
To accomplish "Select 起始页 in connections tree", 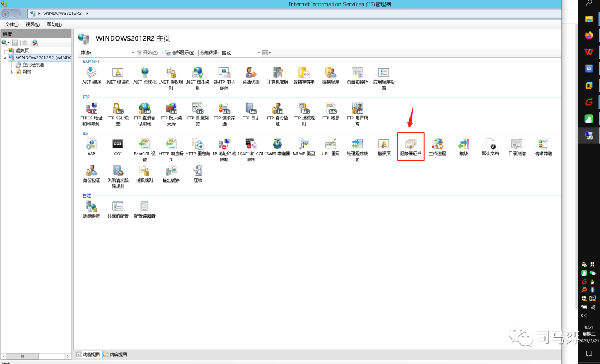I will [x=22, y=50].
